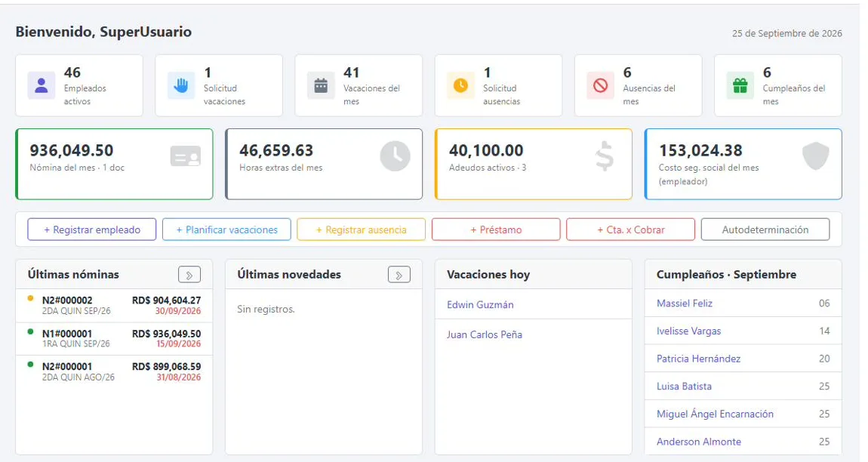This screenshot has height=462, width=868.
Task: Click the 41 Vacaciones del mes count
Action: [352, 72]
